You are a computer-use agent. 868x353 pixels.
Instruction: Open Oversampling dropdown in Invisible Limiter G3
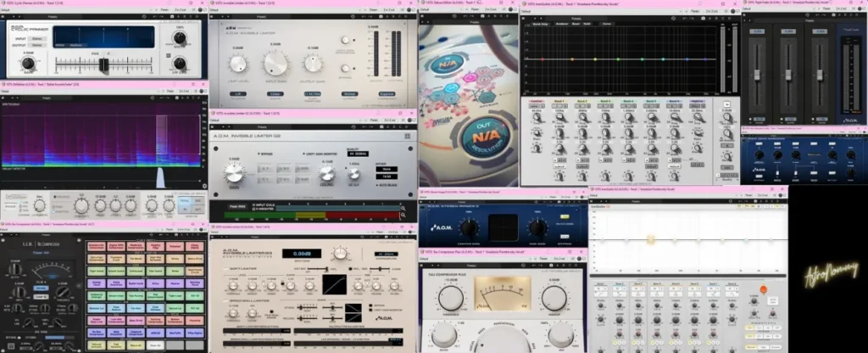386,254
